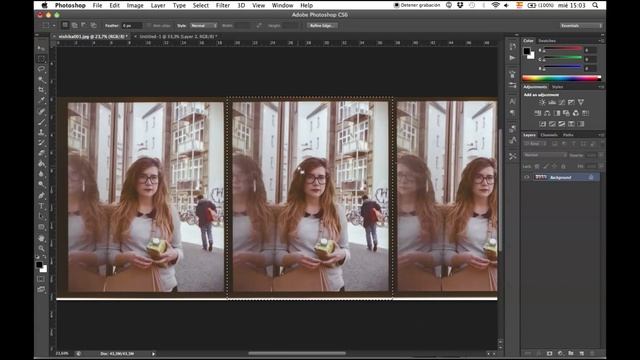Screen dimensions: 640x360
Task: Select the Gradient tool
Action: coord(41,164)
